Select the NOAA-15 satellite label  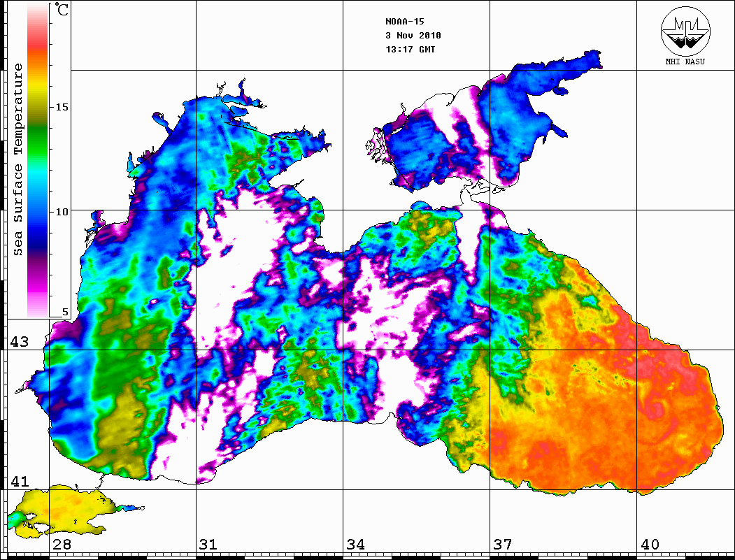pyautogui.click(x=405, y=22)
